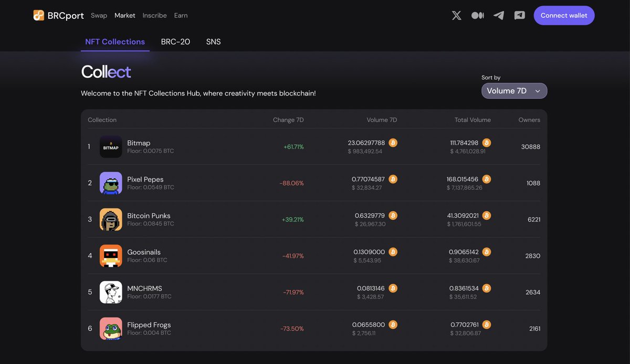Click Bitcoin icon next to 168.015456
Viewport: 630px width, 364px height.
click(487, 179)
